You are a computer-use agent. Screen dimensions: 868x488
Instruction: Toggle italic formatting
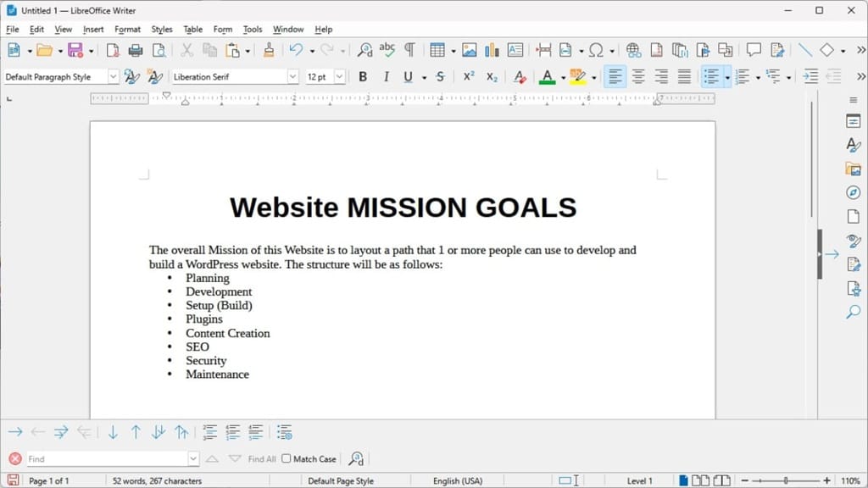click(386, 76)
